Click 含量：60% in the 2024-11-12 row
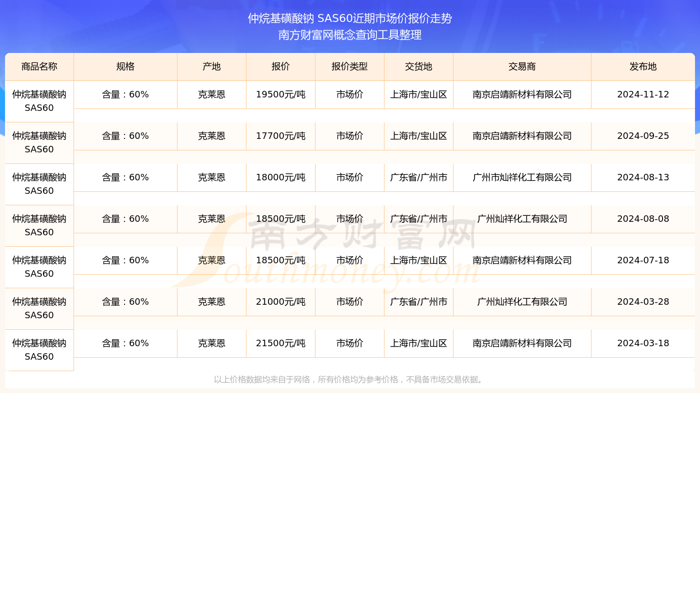The image size is (700, 602). 125,95
